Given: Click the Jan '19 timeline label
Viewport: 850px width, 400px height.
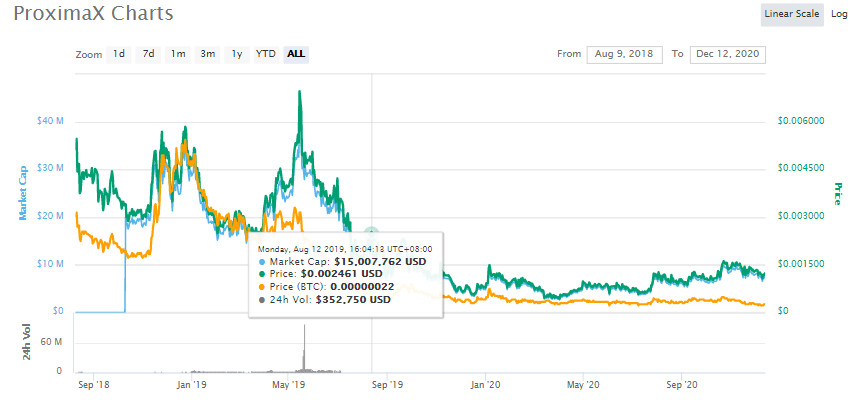Looking at the screenshot, I should 192,385.
